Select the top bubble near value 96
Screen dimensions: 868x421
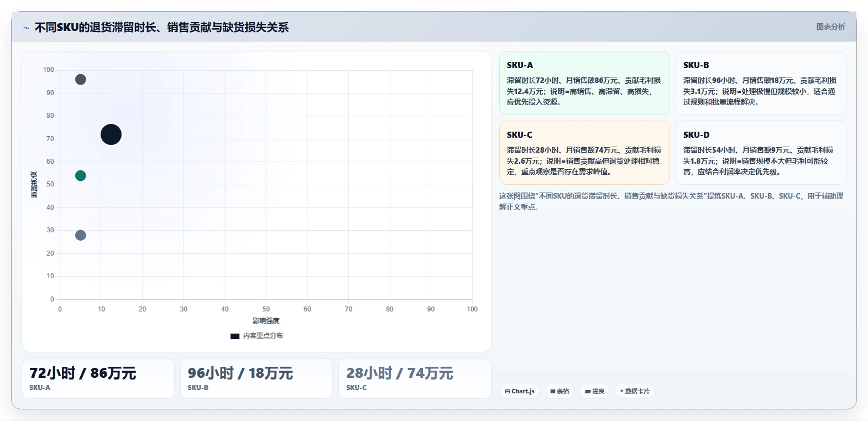(x=80, y=79)
